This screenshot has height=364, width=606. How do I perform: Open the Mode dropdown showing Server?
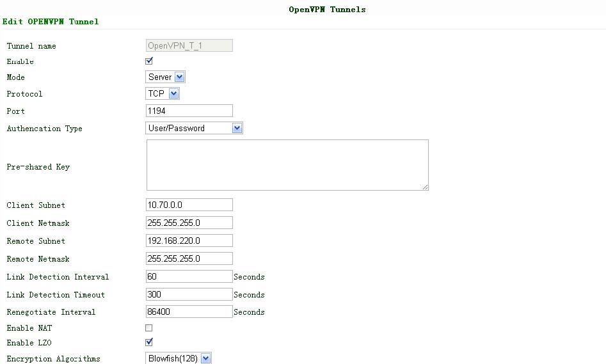pyautogui.click(x=166, y=77)
